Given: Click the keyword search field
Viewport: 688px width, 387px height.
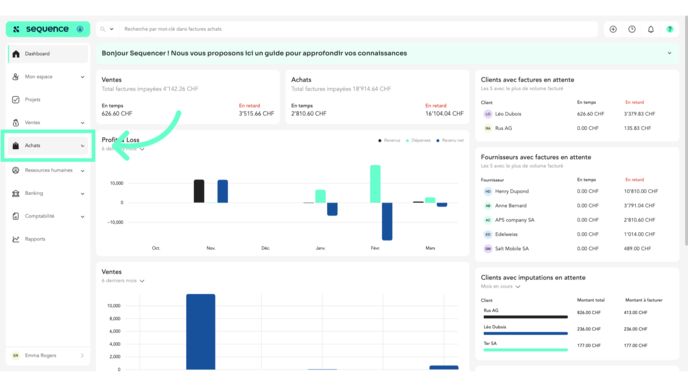Looking at the screenshot, I should tap(358, 29).
